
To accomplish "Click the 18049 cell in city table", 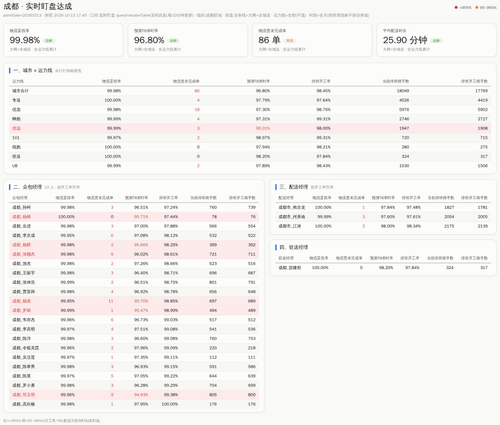I will pyautogui.click(x=403, y=91).
